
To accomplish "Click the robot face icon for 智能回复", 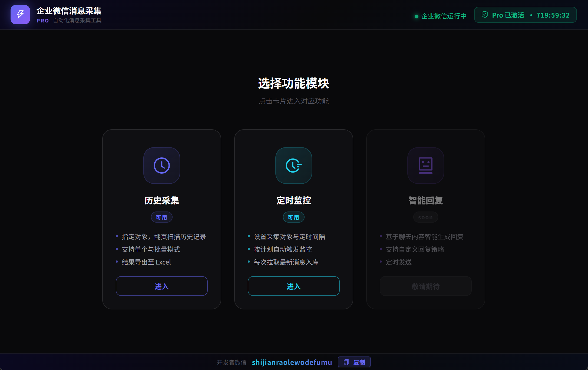I will click(x=426, y=166).
